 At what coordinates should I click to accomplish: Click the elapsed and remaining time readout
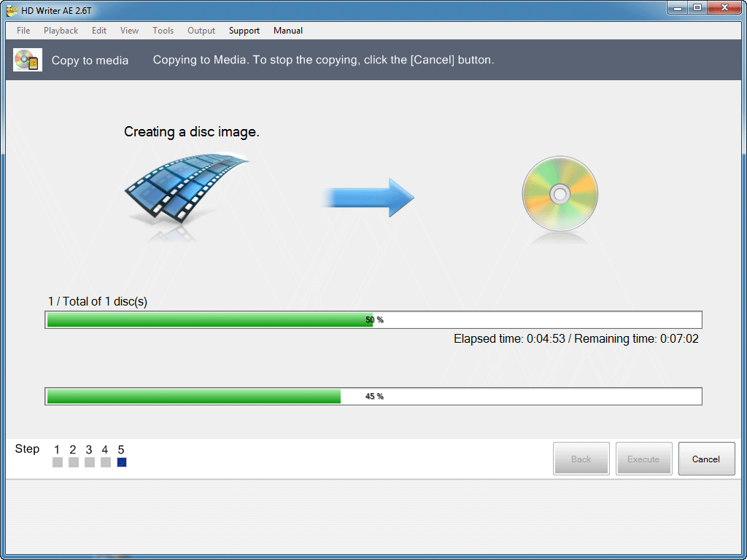576,339
